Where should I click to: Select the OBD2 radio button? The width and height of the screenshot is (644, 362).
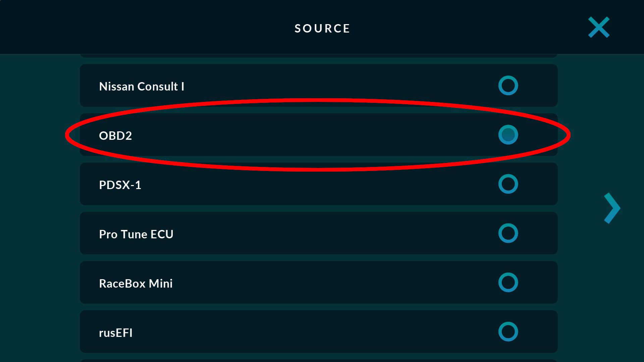[x=508, y=135]
